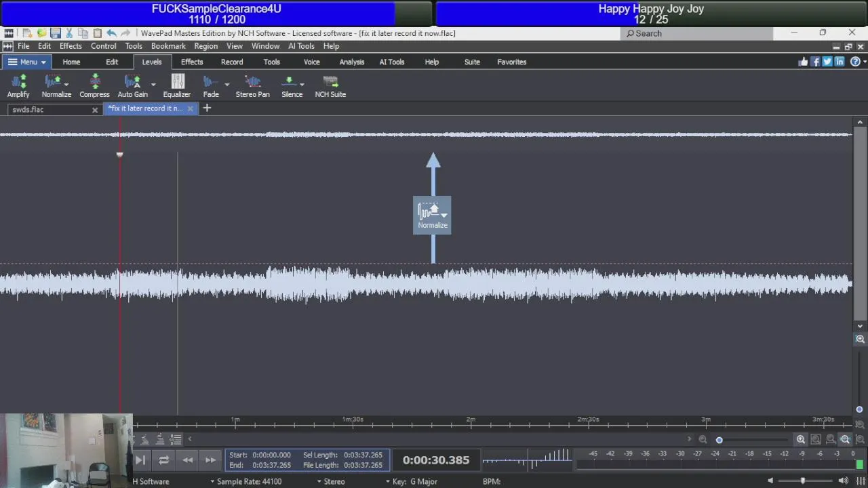Adjust the playback volume slider
Image resolution: width=868 pixels, height=488 pixels.
coord(802,481)
